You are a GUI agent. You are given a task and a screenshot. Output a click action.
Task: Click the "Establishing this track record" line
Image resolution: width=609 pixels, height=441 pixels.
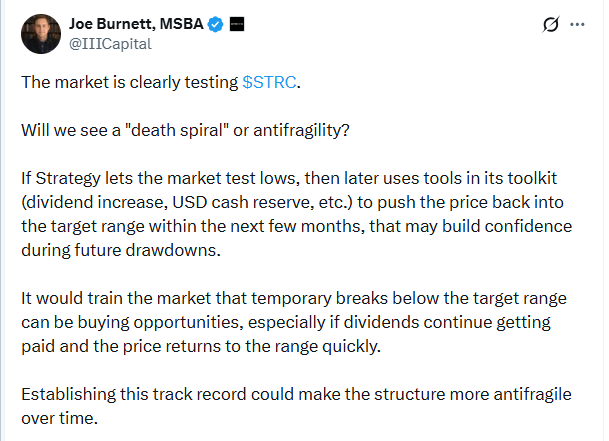[x=296, y=394]
